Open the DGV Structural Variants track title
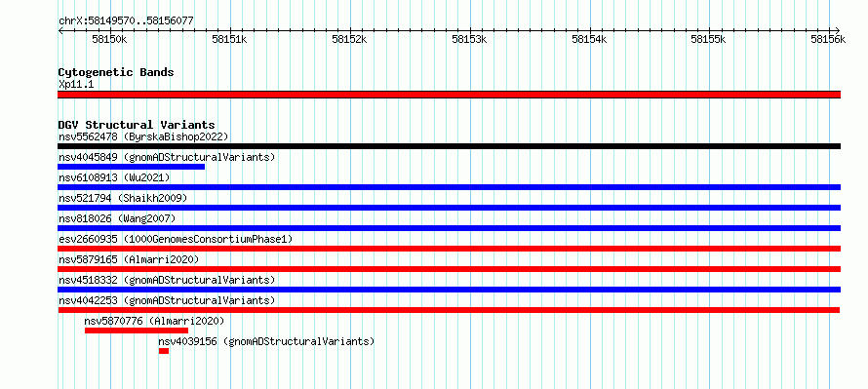868x389 pixels. point(137,125)
